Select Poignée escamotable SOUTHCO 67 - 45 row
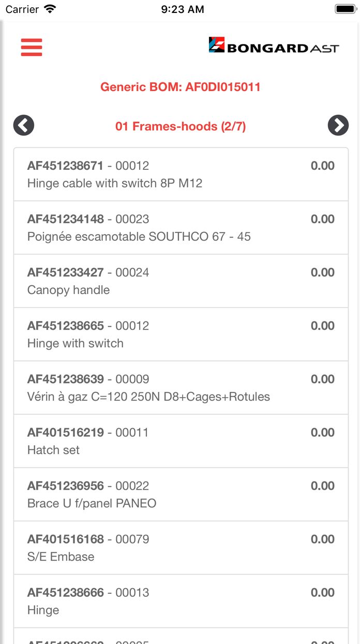362x644 pixels. 180,228
